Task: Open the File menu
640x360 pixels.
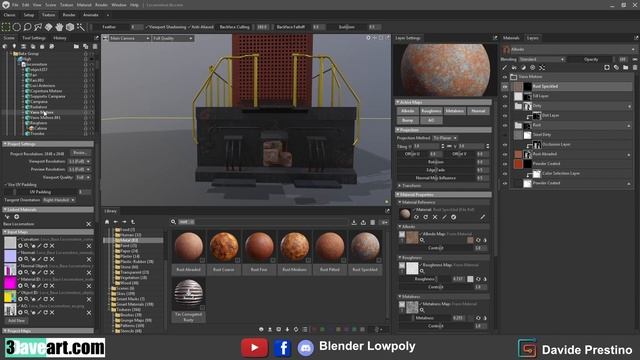Action: tap(15, 5)
